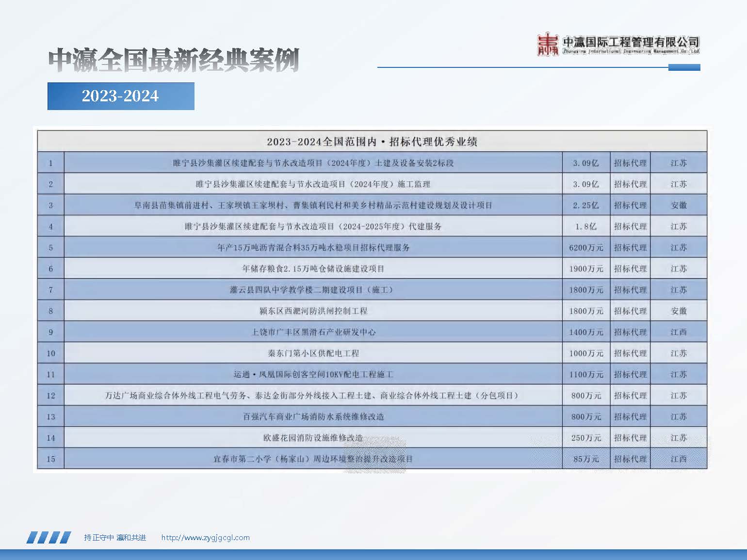The width and height of the screenshot is (747, 560).
Task: Click the 3.09亿 amount in row 1
Action: (x=586, y=163)
